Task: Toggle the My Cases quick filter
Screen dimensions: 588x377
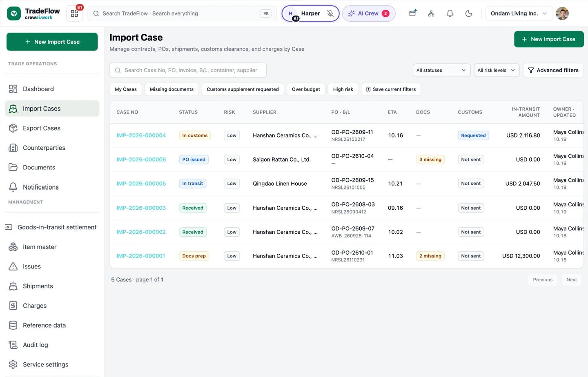Action: click(x=126, y=89)
